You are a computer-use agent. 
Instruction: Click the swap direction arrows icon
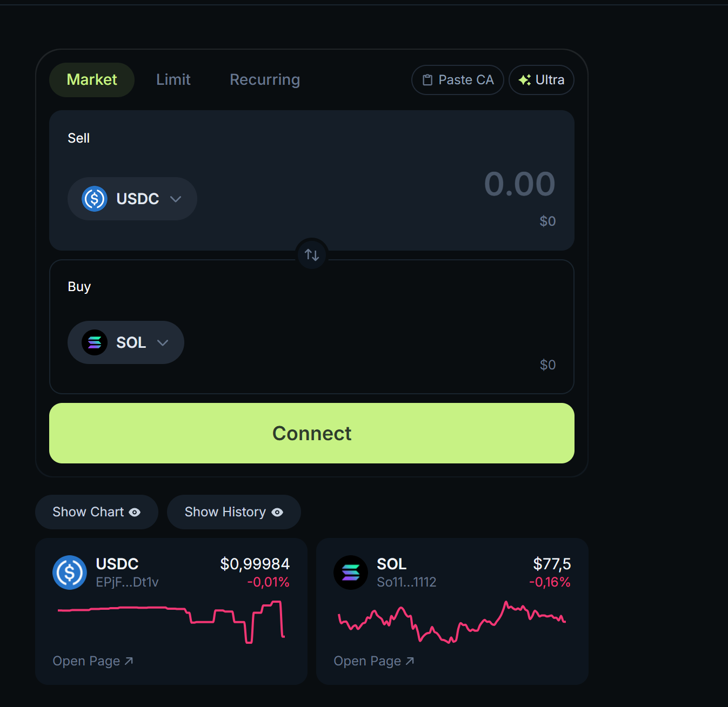tap(312, 254)
